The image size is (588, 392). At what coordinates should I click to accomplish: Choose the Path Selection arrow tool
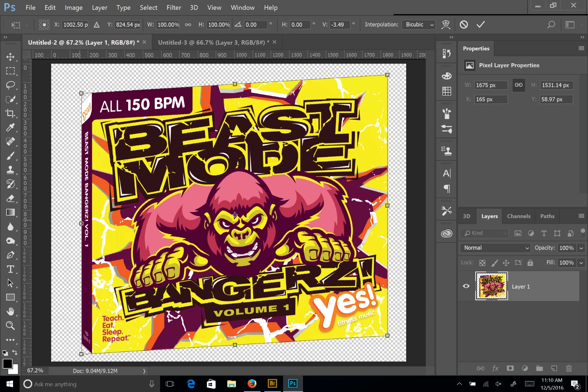[x=10, y=283]
